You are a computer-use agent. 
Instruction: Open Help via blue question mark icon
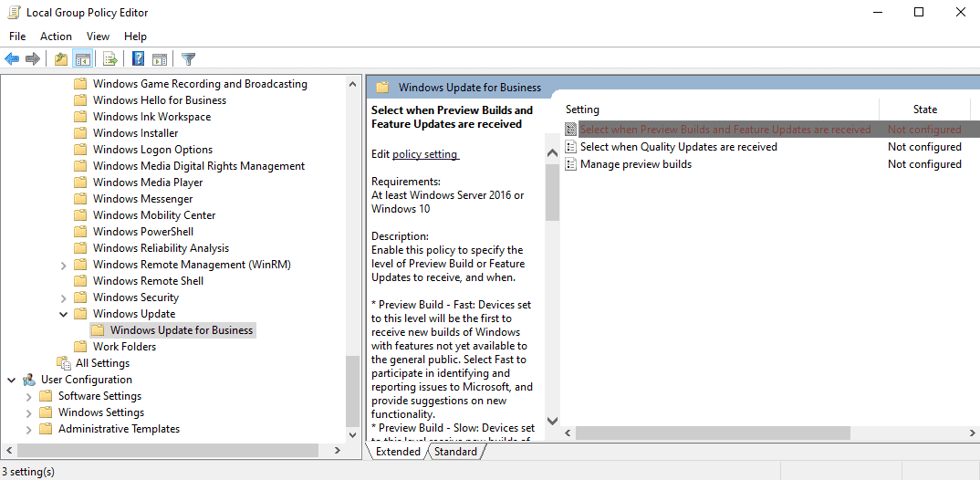(139, 59)
